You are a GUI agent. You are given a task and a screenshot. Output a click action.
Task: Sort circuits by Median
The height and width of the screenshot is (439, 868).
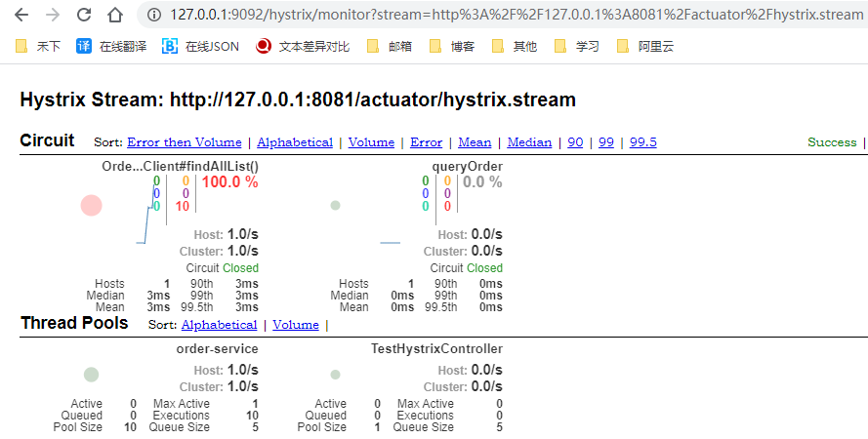pyautogui.click(x=529, y=142)
